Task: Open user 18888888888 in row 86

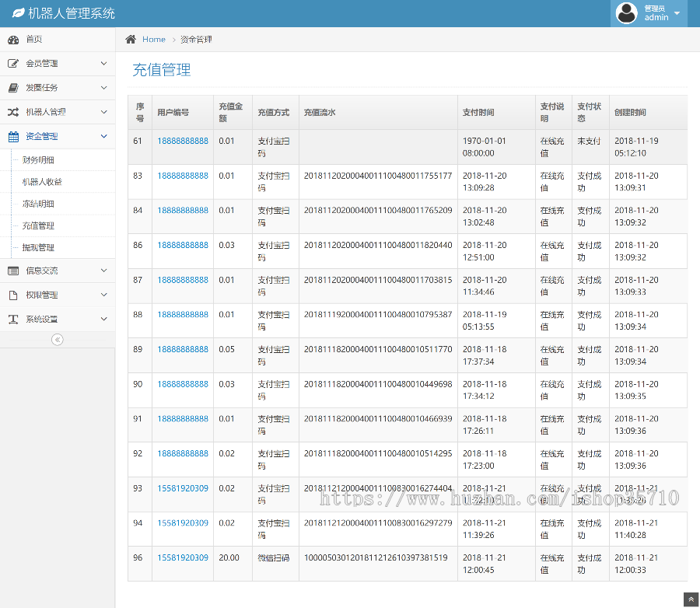Action: pyautogui.click(x=183, y=245)
